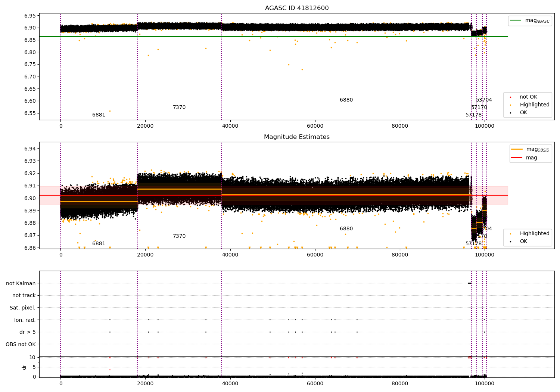560x392 pixels.
Task: Click OBSID label '6880' in AGASC ID plot
Action: 346,100
